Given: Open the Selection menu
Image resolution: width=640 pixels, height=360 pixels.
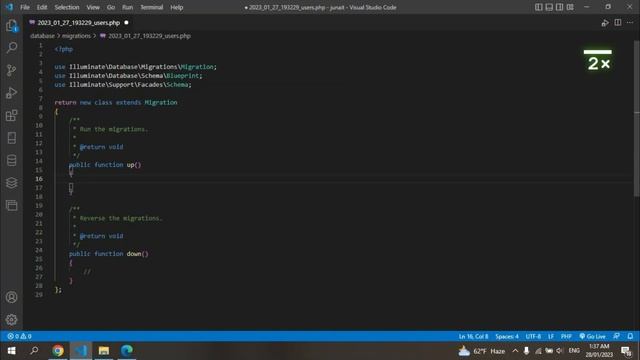Looking at the screenshot, I should point(67,7).
